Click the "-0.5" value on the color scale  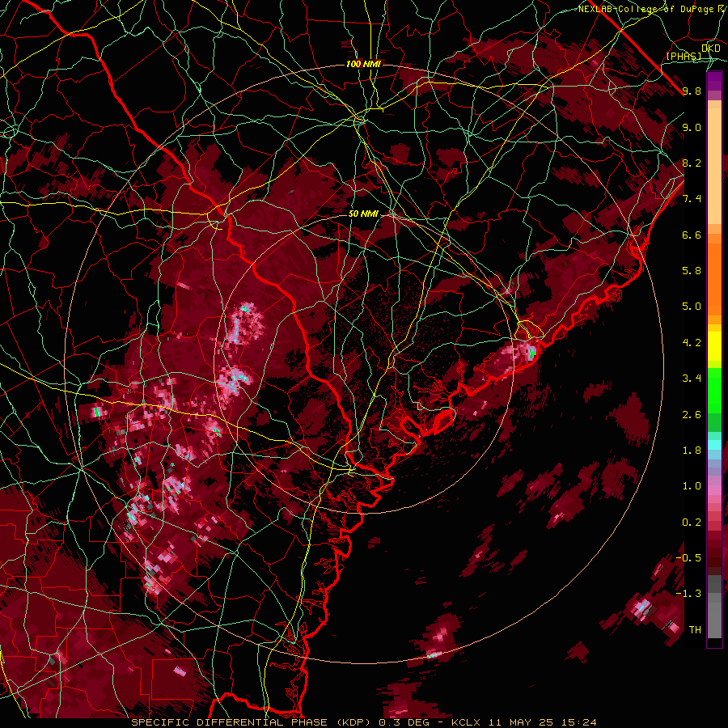[688, 558]
